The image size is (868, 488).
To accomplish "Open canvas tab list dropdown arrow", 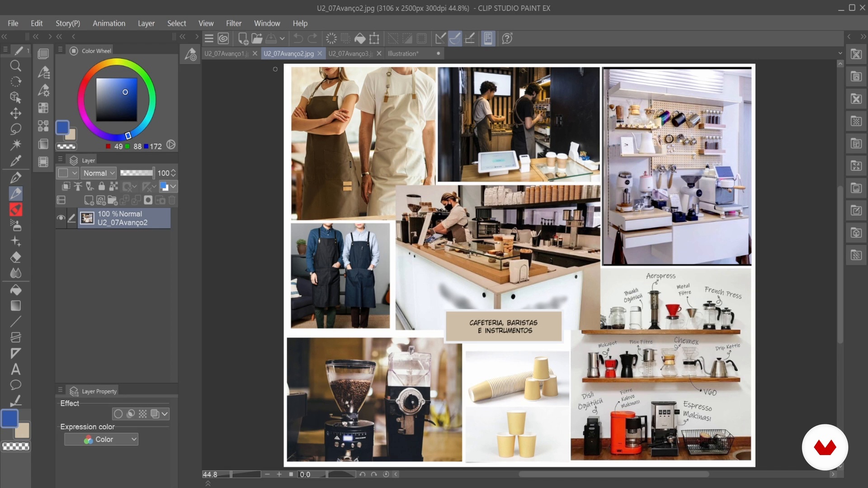I will coord(840,53).
